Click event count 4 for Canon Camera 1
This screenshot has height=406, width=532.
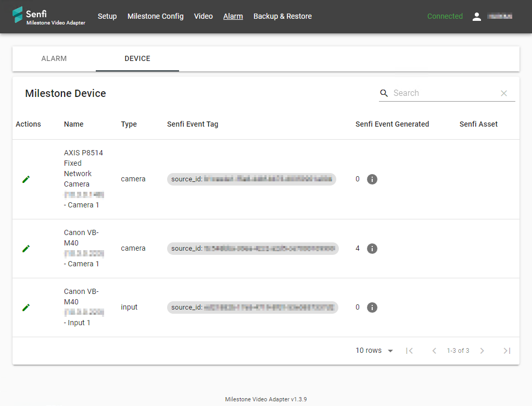click(x=358, y=249)
